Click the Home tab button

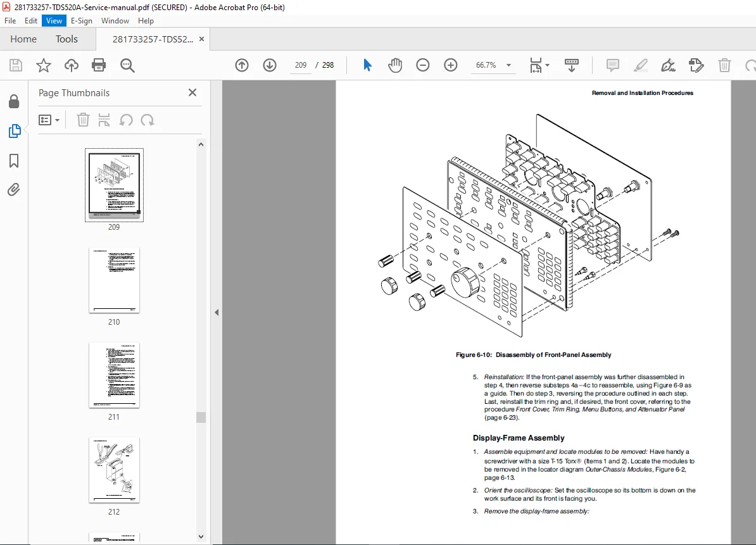click(x=23, y=39)
